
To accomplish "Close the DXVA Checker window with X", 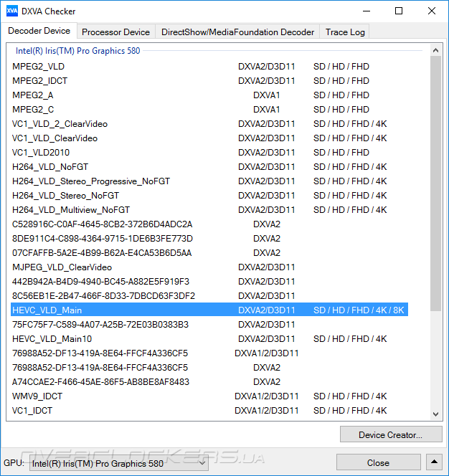I will pos(431,11).
